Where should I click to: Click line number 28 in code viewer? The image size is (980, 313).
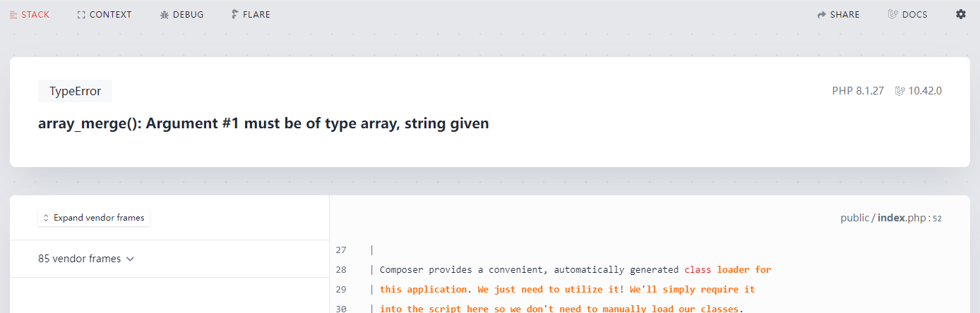[x=341, y=269]
